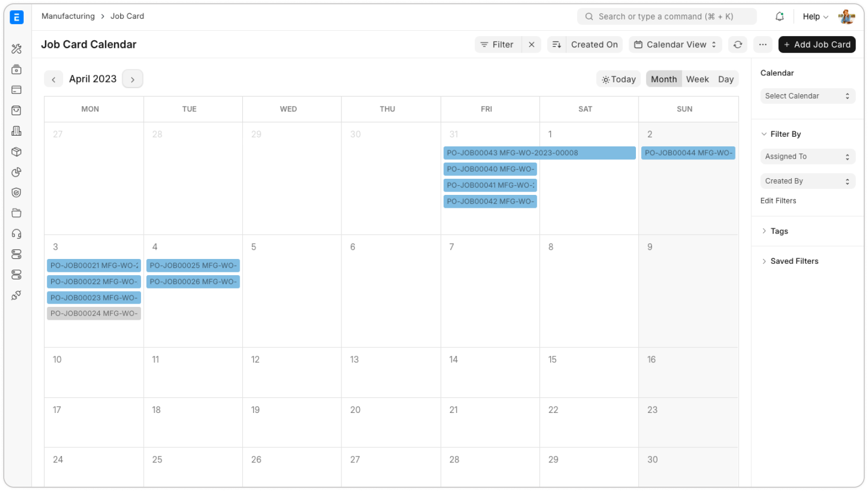Open the plug integrations sidebar icon
868x491 pixels.
click(17, 296)
